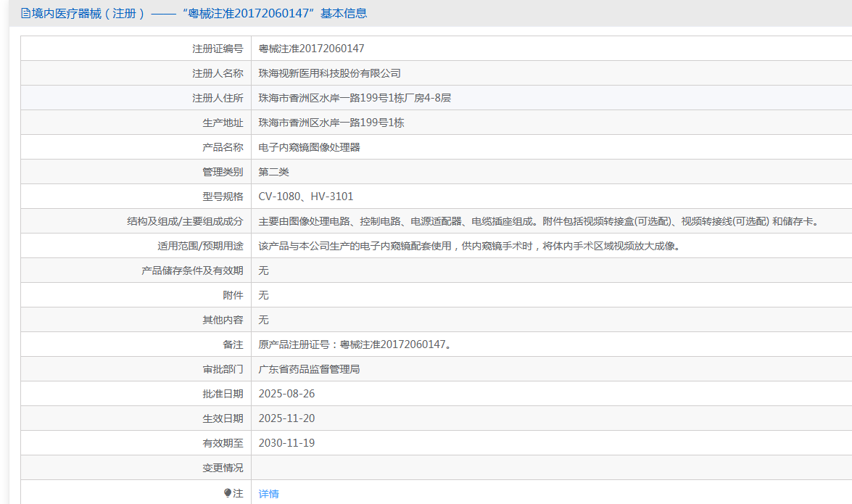Click the 备注 label

coord(233,344)
